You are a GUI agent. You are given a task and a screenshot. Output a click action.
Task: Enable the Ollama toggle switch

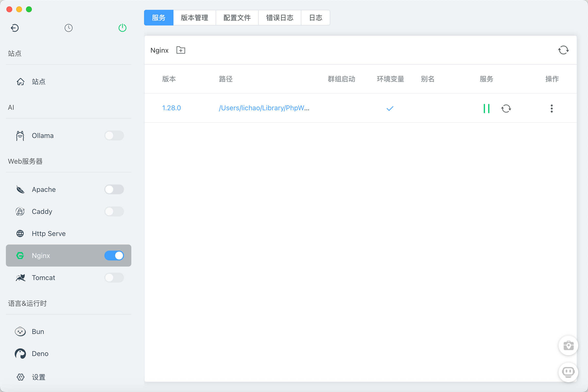[x=114, y=135]
